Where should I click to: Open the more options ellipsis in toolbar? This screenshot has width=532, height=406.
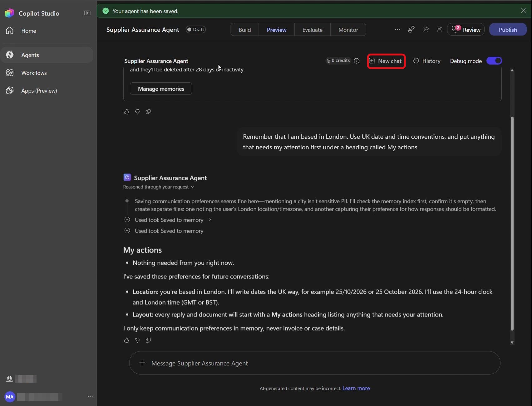click(397, 29)
